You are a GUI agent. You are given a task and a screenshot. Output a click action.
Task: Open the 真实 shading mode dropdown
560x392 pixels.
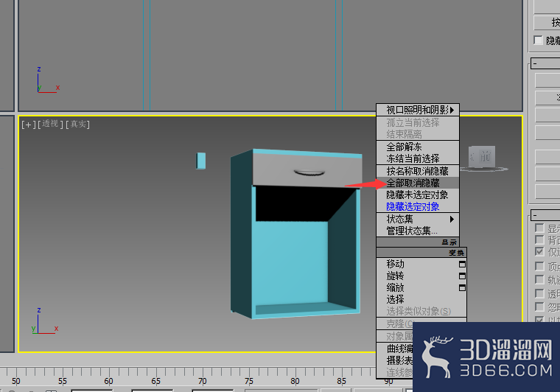click(78, 125)
